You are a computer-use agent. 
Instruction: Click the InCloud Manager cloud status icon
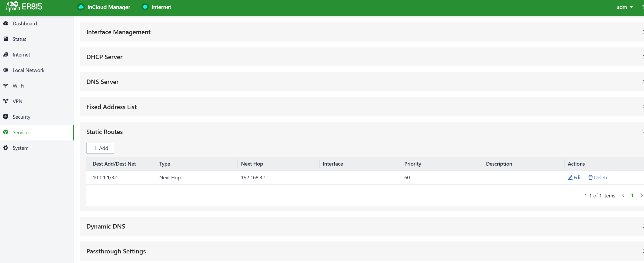coord(81,7)
